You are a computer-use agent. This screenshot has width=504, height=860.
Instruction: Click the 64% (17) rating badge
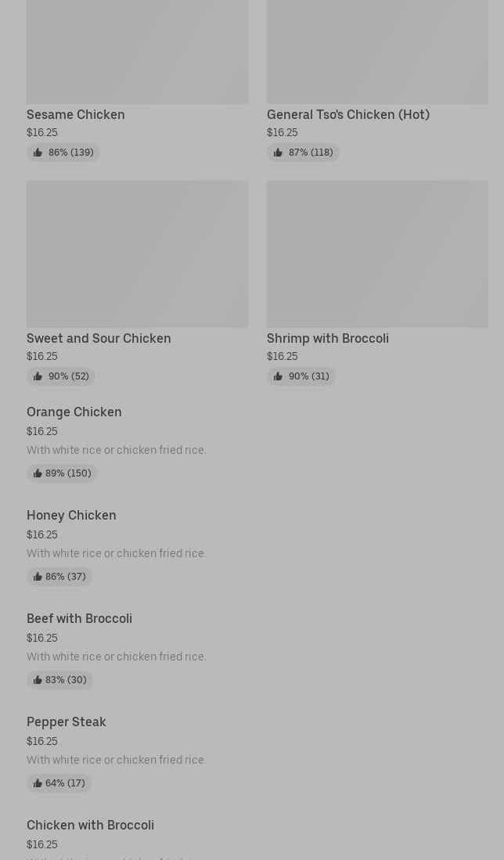(x=59, y=783)
